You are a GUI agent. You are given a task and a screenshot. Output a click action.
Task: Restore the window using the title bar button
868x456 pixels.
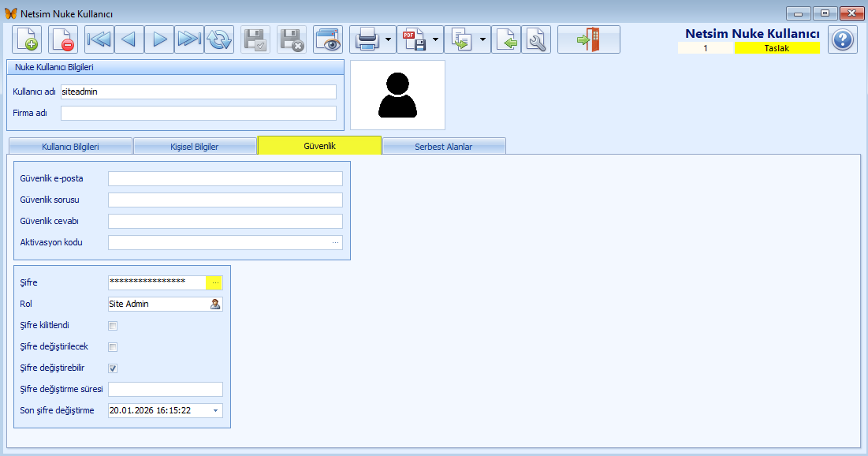[x=825, y=13]
